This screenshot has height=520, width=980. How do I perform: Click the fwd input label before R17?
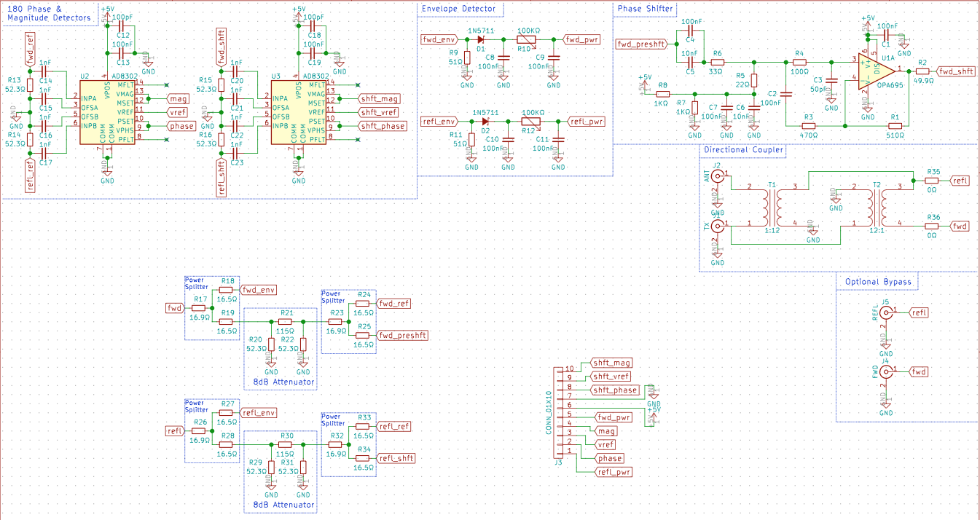(x=175, y=309)
